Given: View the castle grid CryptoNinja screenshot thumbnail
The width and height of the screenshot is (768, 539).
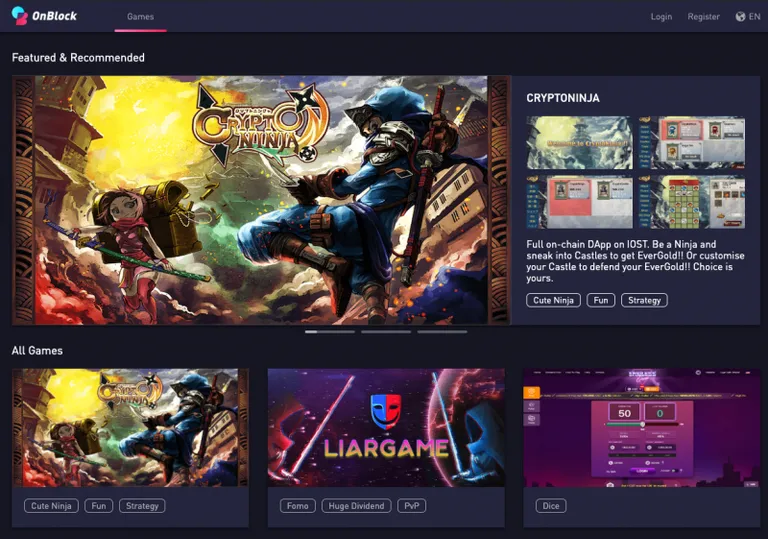Looking at the screenshot, I should pos(692,202).
